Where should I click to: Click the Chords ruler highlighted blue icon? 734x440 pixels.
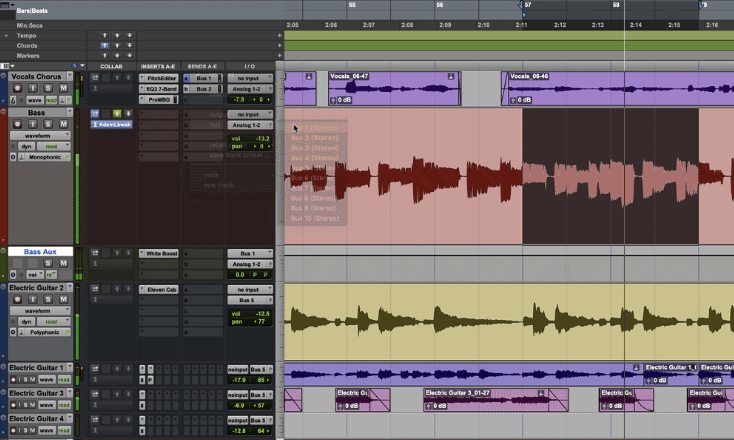click(x=104, y=45)
